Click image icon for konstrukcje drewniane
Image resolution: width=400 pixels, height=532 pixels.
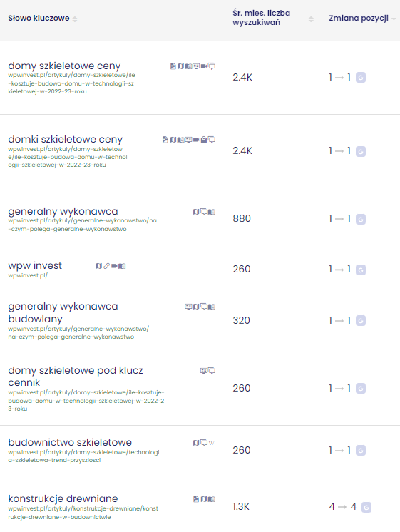coord(196,498)
